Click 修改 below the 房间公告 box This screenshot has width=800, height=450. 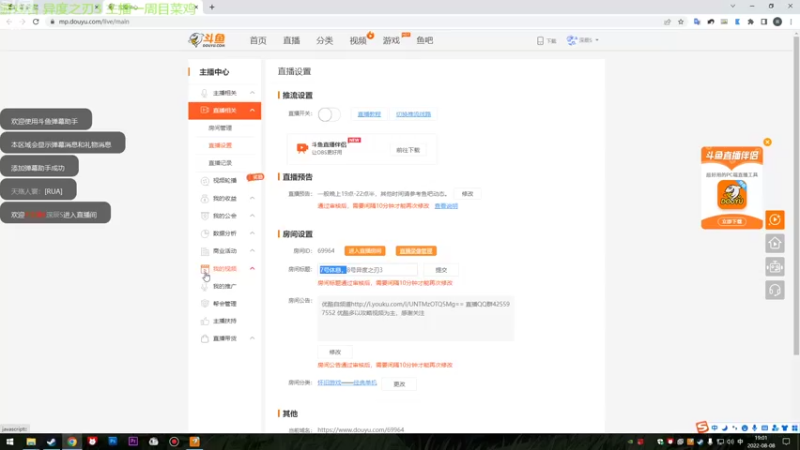335,352
